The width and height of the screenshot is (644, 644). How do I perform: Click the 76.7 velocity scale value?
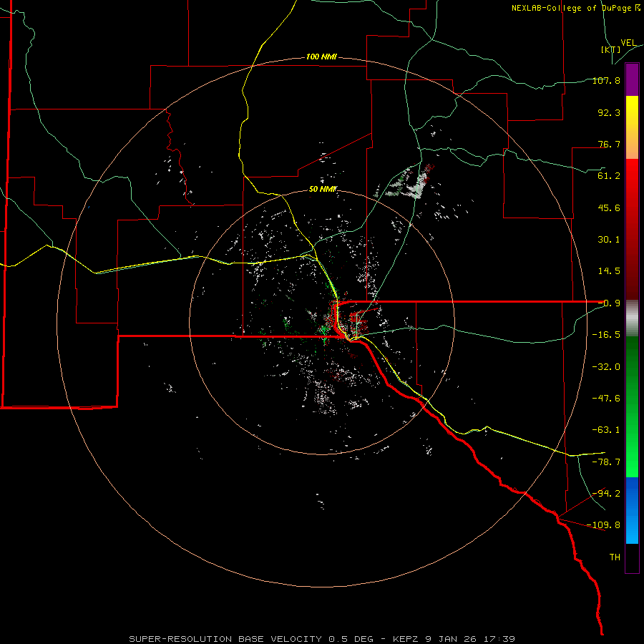point(609,144)
